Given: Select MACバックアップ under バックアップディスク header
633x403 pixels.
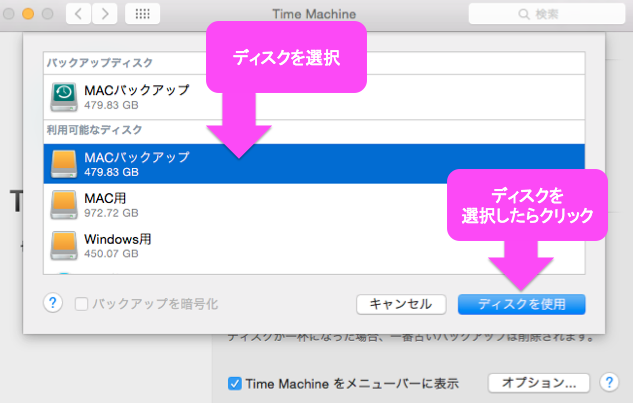Looking at the screenshot, I should coord(314,97).
